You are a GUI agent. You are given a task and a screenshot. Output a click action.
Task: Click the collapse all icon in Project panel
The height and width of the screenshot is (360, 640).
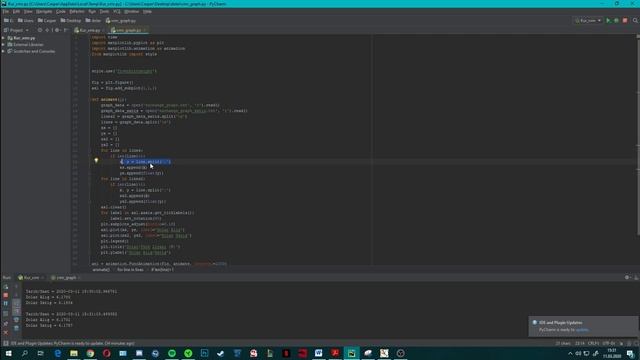(x=47, y=30)
